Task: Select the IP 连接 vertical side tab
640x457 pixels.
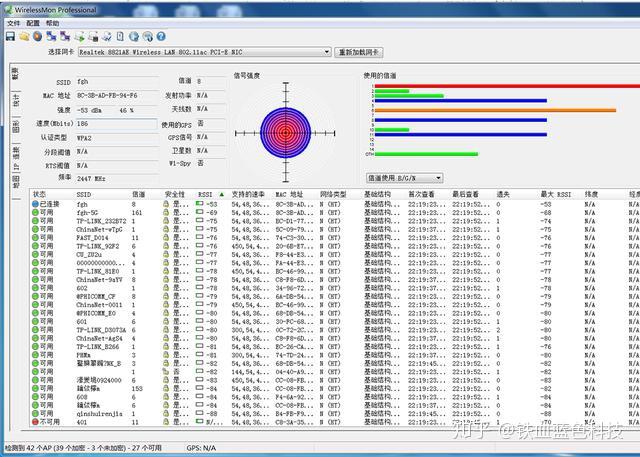Action: [16, 158]
